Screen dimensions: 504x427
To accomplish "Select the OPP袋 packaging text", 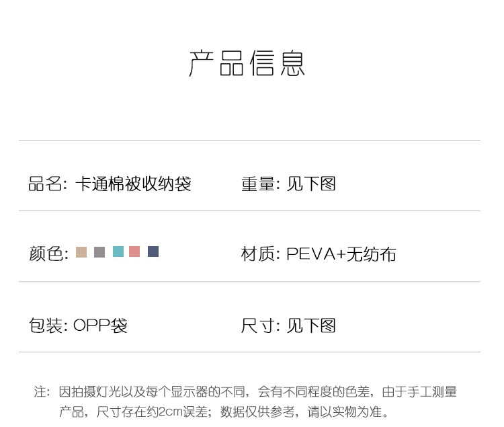I will point(100,325).
